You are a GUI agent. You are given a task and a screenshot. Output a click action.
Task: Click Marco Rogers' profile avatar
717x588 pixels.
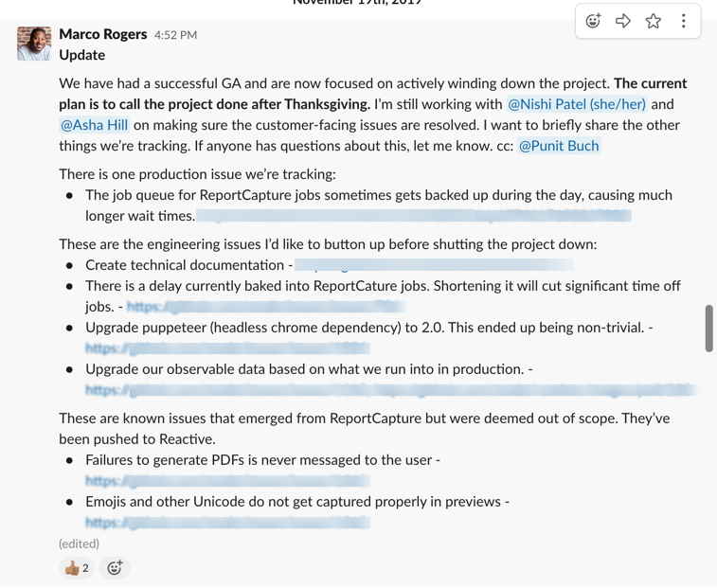34,44
